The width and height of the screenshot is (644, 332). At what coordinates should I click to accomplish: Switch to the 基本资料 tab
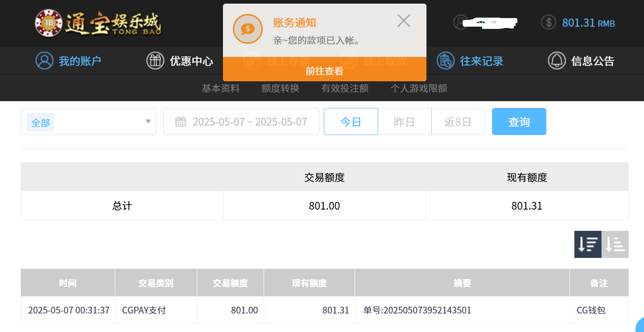(220, 88)
